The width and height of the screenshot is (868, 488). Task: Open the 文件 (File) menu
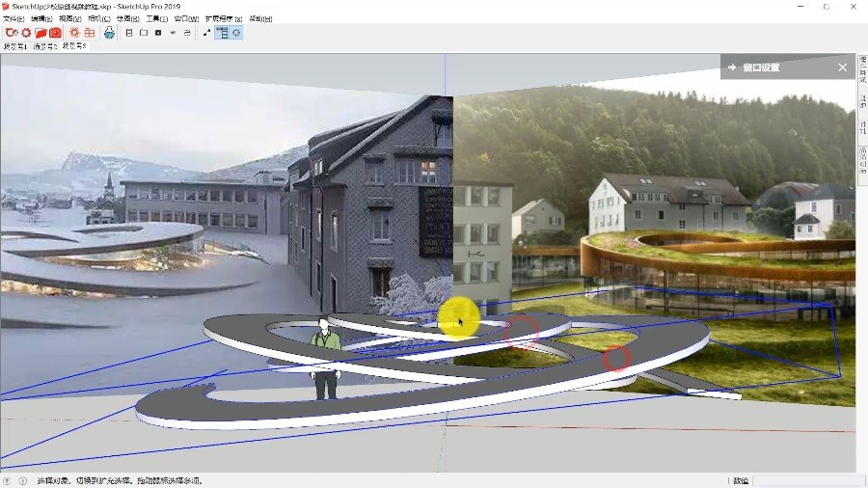point(14,18)
